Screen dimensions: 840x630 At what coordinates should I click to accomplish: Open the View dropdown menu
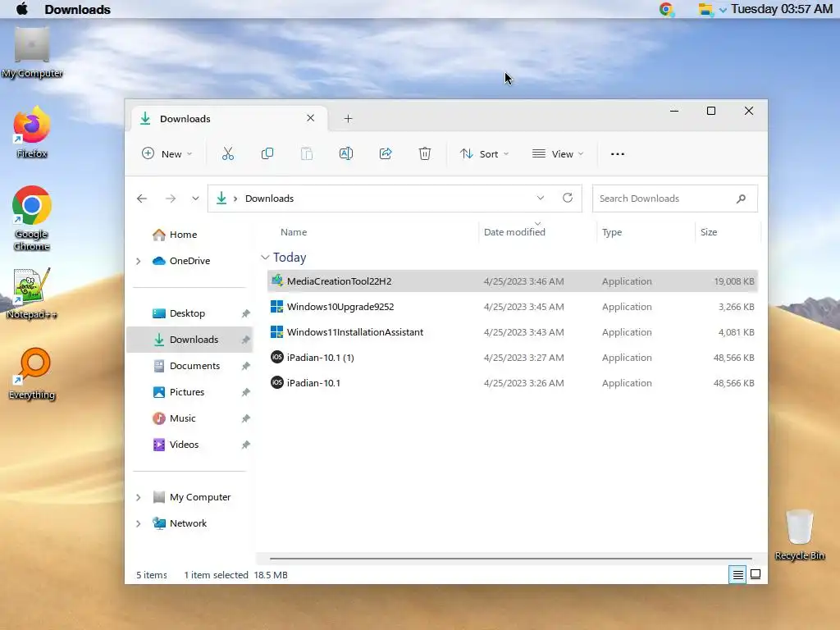point(558,153)
